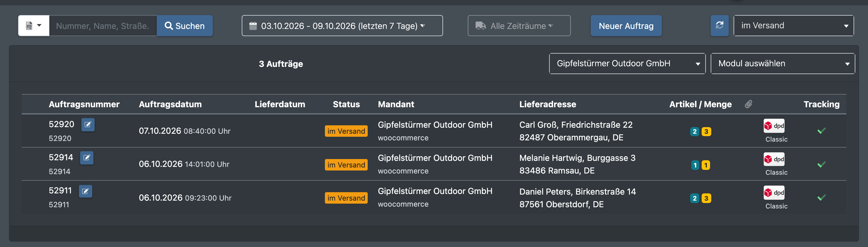Click the DPD Classic logo for order 52911

click(774, 193)
